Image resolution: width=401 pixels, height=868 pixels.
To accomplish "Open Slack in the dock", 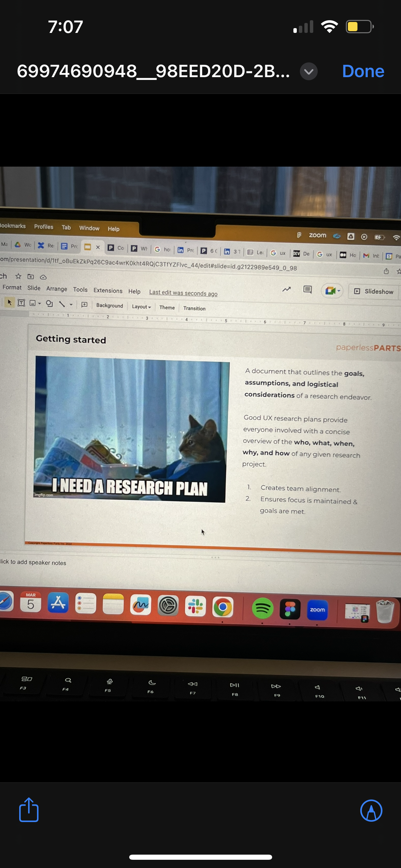I will [195, 606].
